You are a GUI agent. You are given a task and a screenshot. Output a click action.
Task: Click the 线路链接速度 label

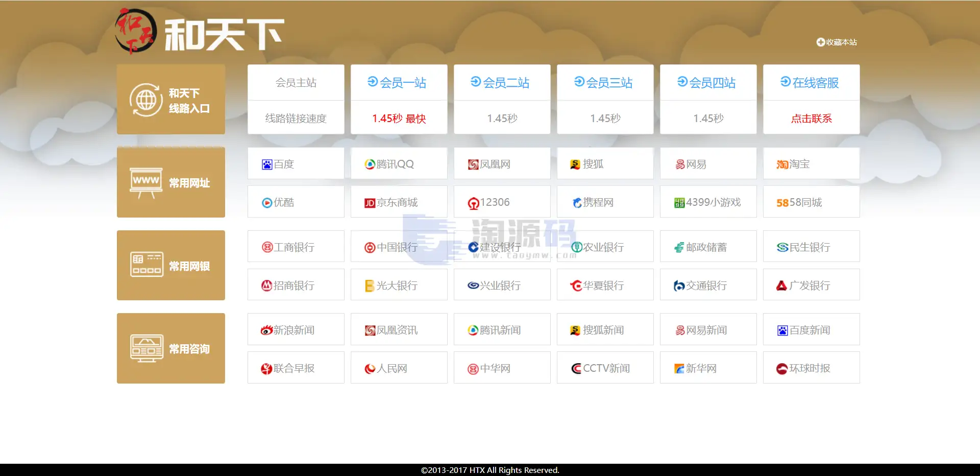(296, 118)
